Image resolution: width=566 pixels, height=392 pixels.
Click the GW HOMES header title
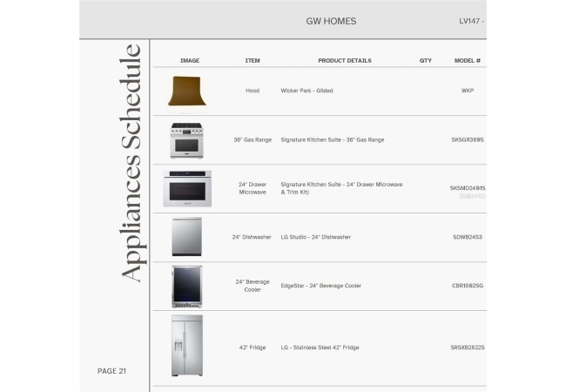pyautogui.click(x=331, y=21)
